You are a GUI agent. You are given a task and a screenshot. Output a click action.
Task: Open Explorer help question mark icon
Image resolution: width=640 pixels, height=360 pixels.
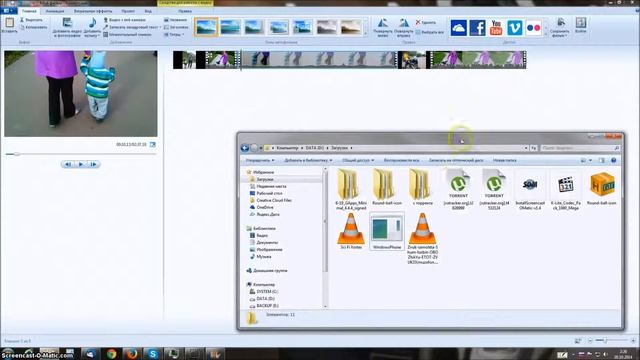pyautogui.click(x=613, y=160)
